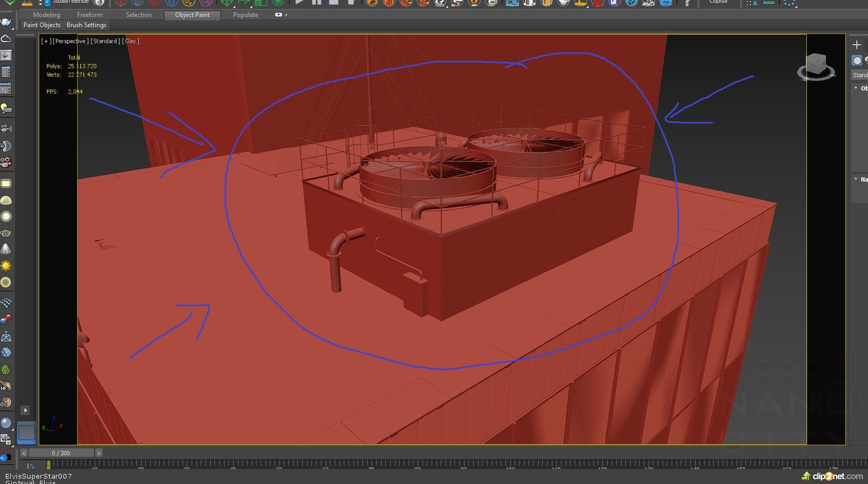Open the frame buffer window icon
Viewport: 868px width, 484px height.
coord(6,55)
